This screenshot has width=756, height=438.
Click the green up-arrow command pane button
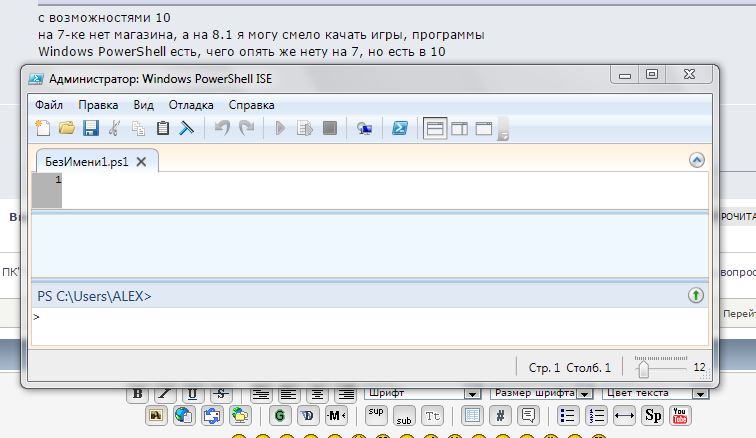click(696, 295)
